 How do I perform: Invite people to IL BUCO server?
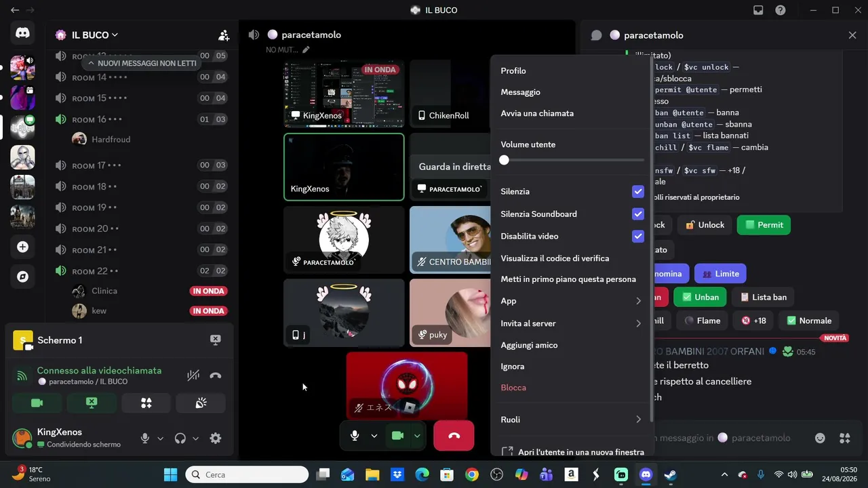click(224, 35)
